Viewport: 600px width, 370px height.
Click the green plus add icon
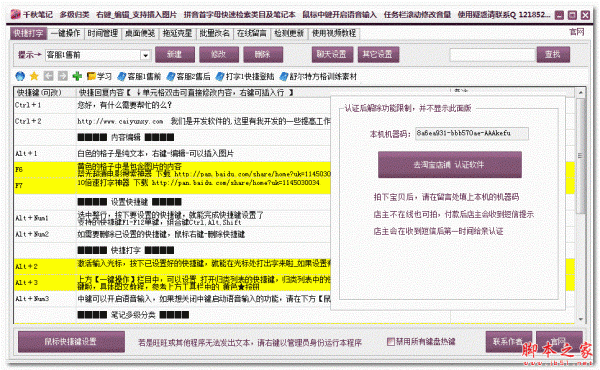pyautogui.click(x=77, y=76)
